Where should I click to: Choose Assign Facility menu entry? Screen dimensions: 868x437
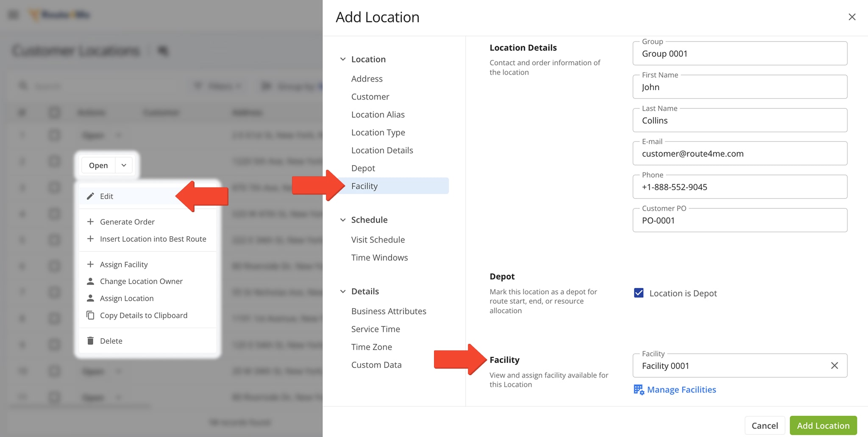[147, 264]
